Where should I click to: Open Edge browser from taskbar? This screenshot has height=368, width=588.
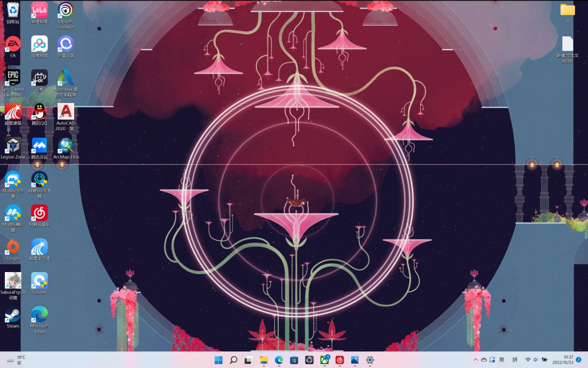279,360
